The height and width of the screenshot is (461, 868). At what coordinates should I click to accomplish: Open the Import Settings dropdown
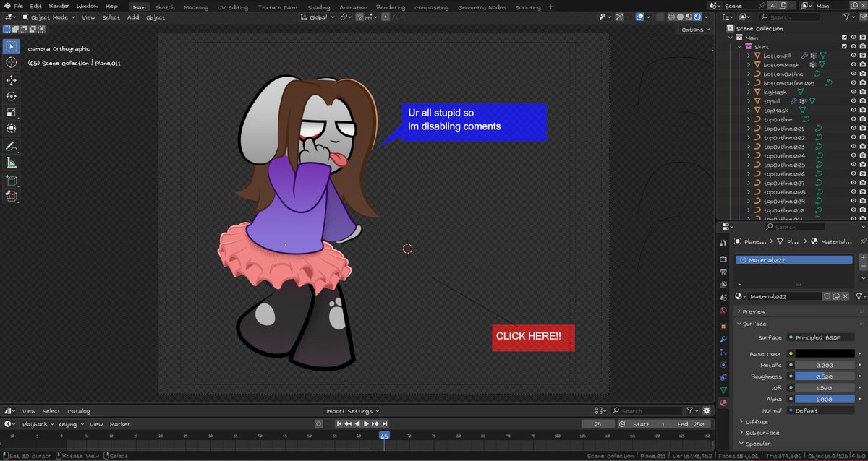point(353,411)
